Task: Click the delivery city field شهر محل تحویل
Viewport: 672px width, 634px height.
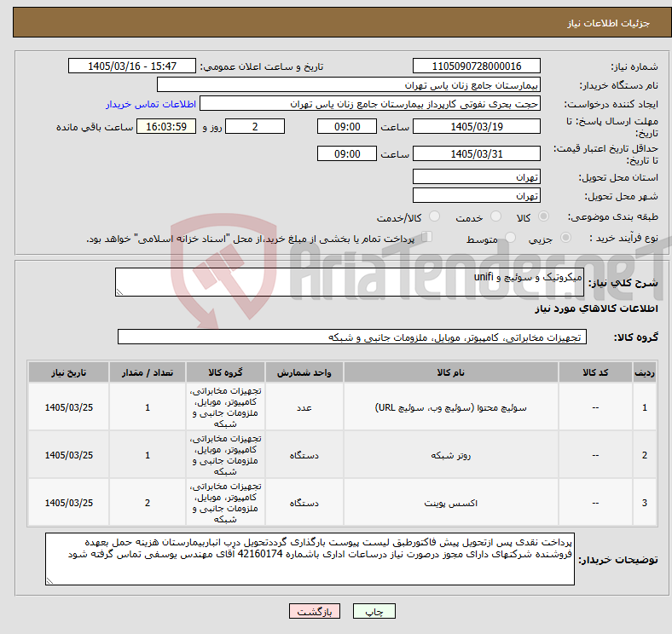Action: [x=476, y=195]
